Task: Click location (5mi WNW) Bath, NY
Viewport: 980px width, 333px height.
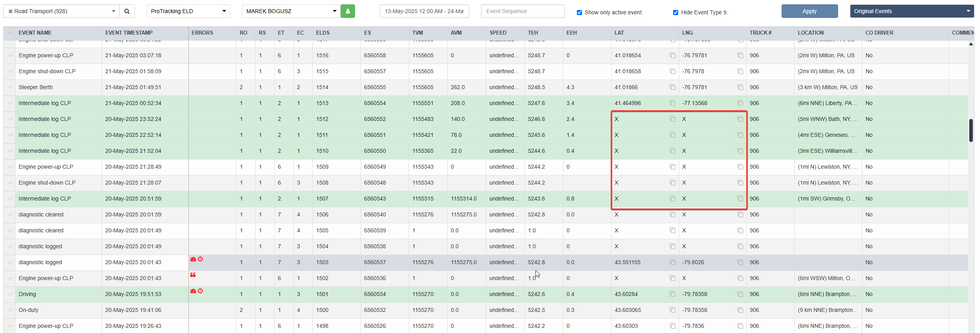Action: pyautogui.click(x=828, y=119)
